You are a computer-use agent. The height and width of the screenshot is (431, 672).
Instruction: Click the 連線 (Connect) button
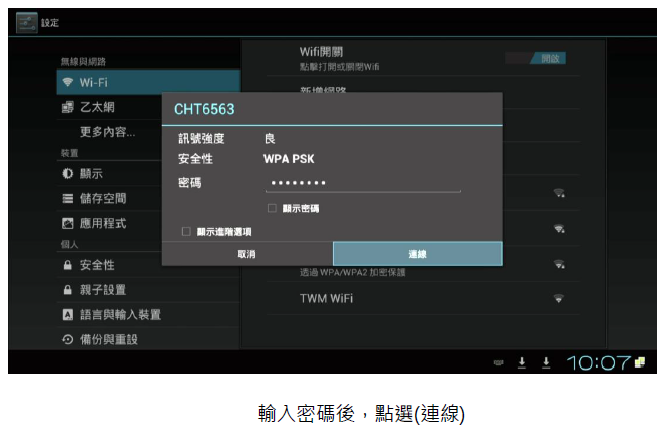coord(417,254)
